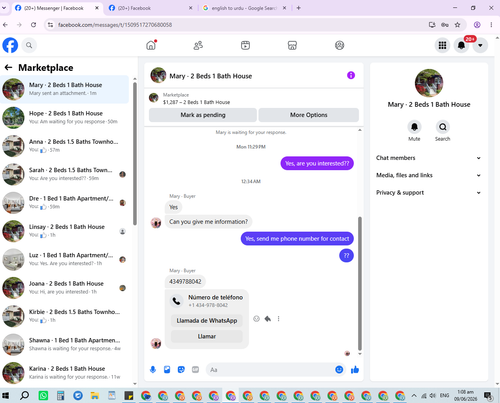500x403 pixels.
Task: Switch to the (20+) Facebook tab
Action: [151, 8]
